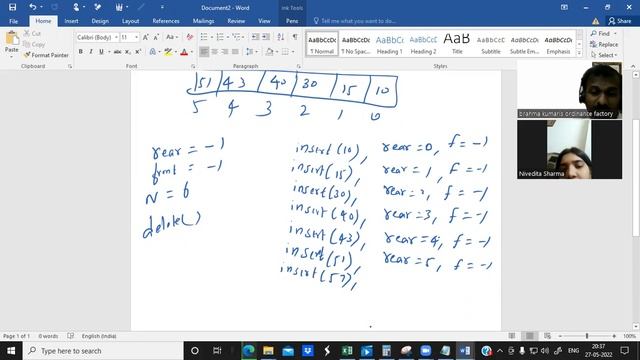Click the Text Effects icon

point(153,52)
